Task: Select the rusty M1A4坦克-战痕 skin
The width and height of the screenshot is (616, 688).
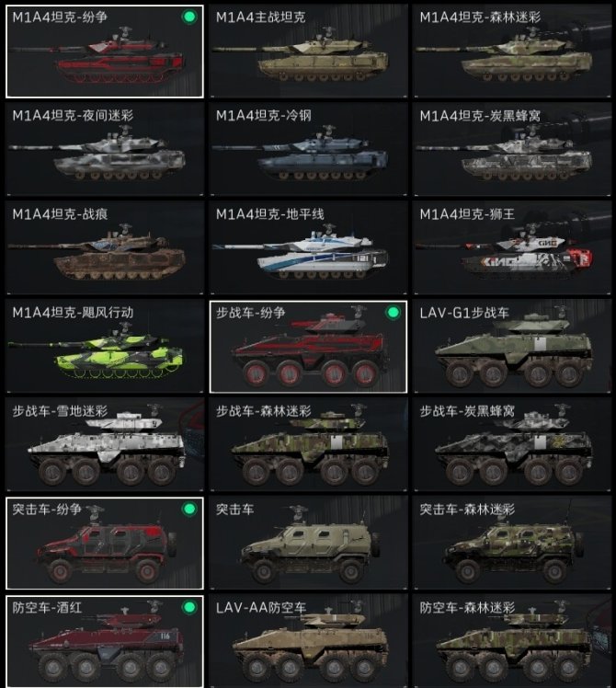Action: (105, 248)
